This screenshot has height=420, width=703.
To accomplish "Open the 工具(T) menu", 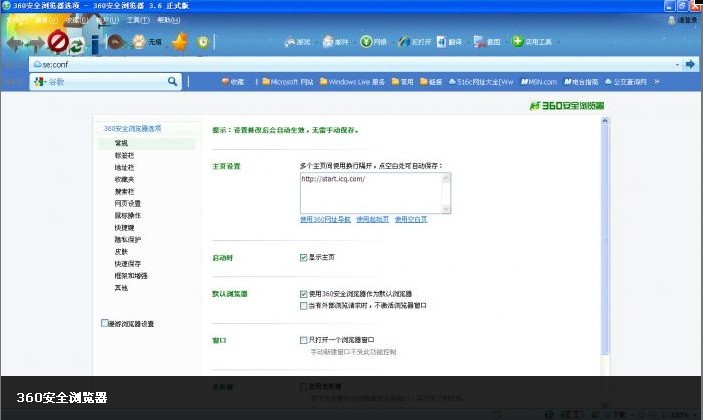I will point(138,20).
